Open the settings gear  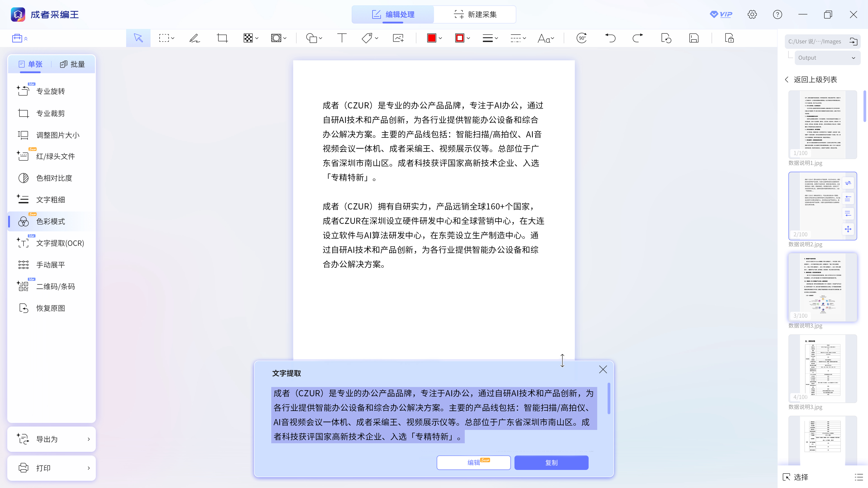[x=752, y=14]
